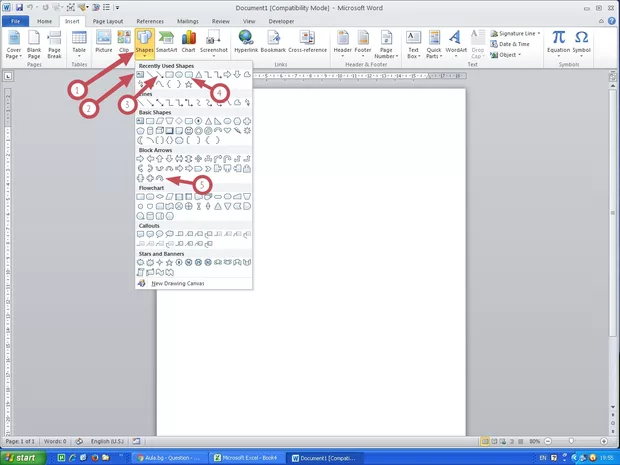The width and height of the screenshot is (620, 465).
Task: Pick the Left Arrow block arrow
Action: (150, 159)
